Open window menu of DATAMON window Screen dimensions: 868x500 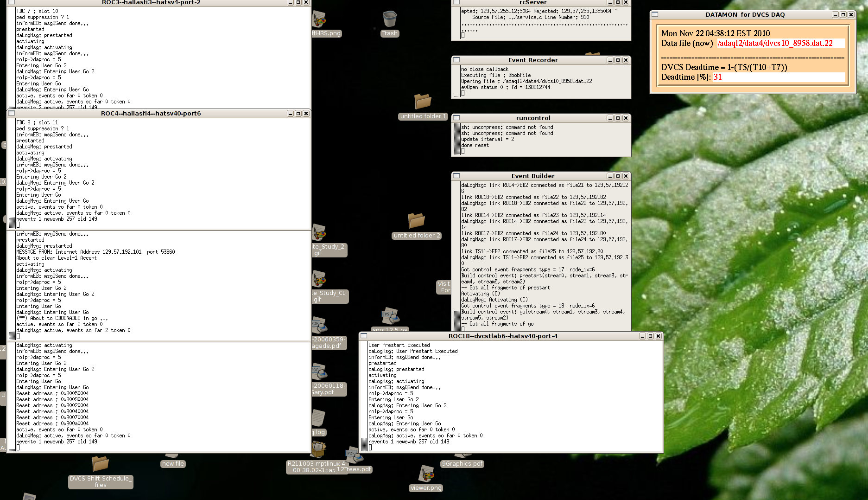[x=655, y=14]
